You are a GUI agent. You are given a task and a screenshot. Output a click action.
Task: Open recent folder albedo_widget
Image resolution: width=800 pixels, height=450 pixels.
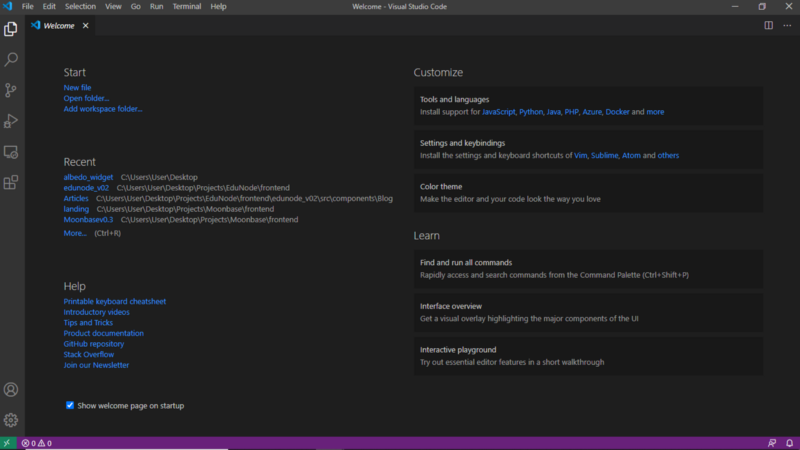click(x=88, y=178)
